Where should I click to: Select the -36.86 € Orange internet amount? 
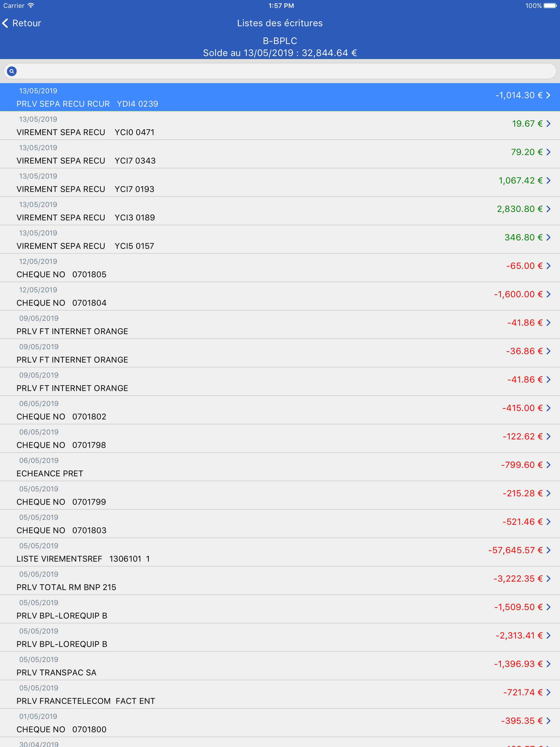tap(524, 351)
